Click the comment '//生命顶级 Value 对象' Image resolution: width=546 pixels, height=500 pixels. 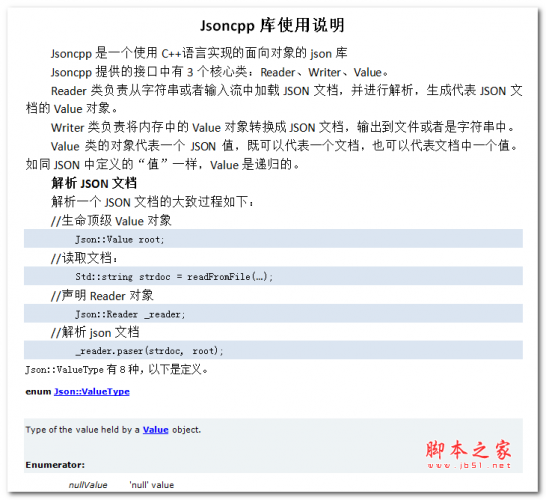111,220
